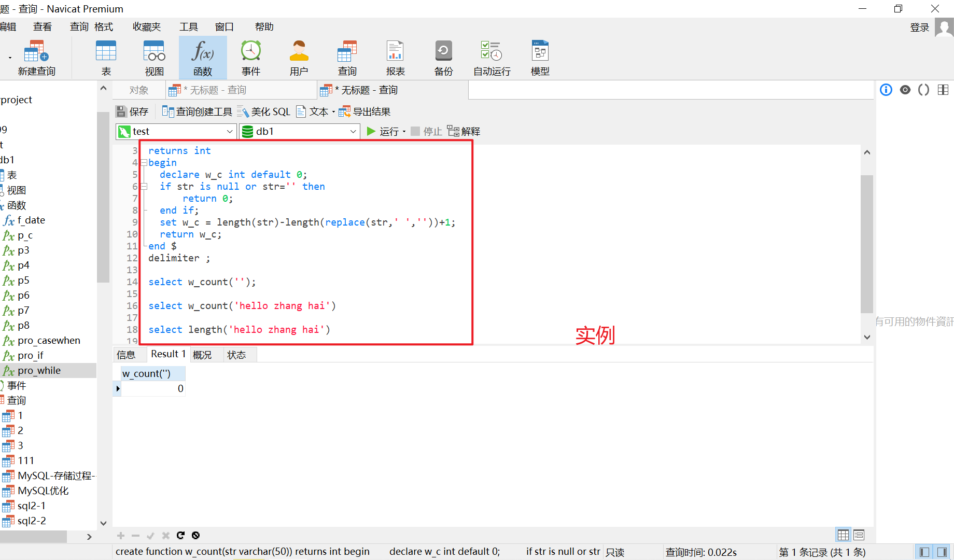The height and width of the screenshot is (560, 954).
Task: Click the 停止 stop button
Action: (x=426, y=131)
